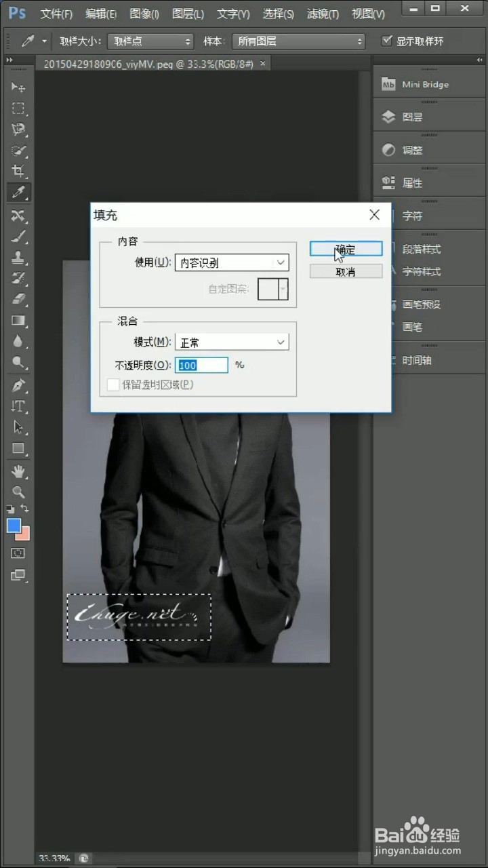This screenshot has width=488, height=868.
Task: Click the Ps application logo
Action: 17,13
